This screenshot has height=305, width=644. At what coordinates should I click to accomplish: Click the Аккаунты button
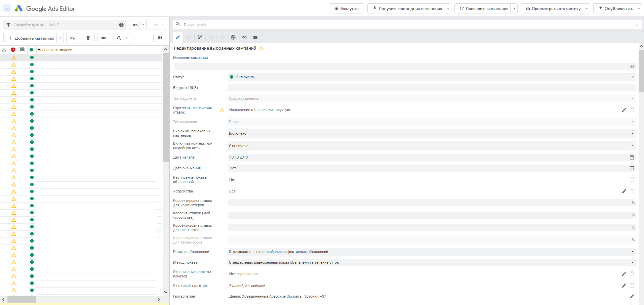(346, 9)
